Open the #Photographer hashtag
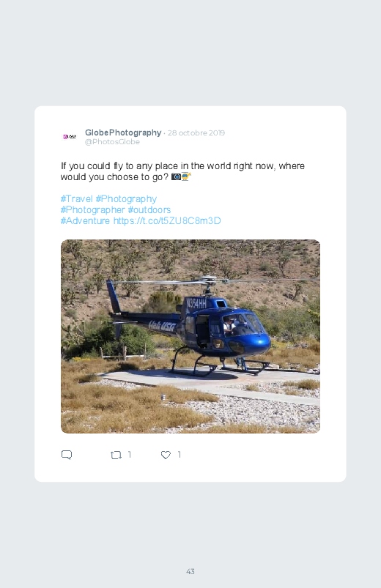The width and height of the screenshot is (381, 588). click(93, 209)
